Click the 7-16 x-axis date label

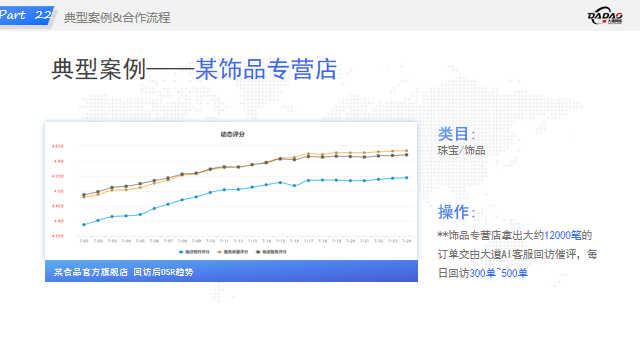(x=294, y=241)
